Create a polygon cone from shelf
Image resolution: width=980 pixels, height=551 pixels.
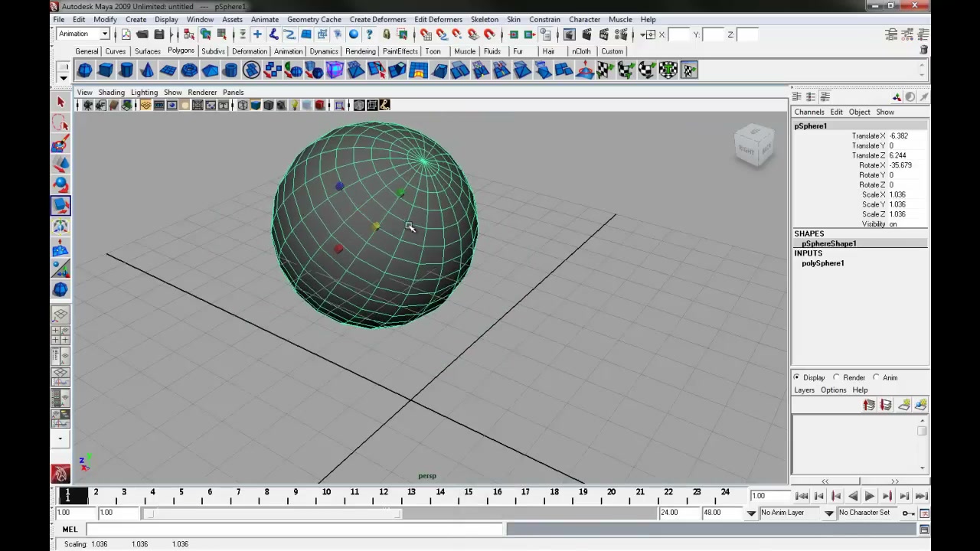point(147,70)
